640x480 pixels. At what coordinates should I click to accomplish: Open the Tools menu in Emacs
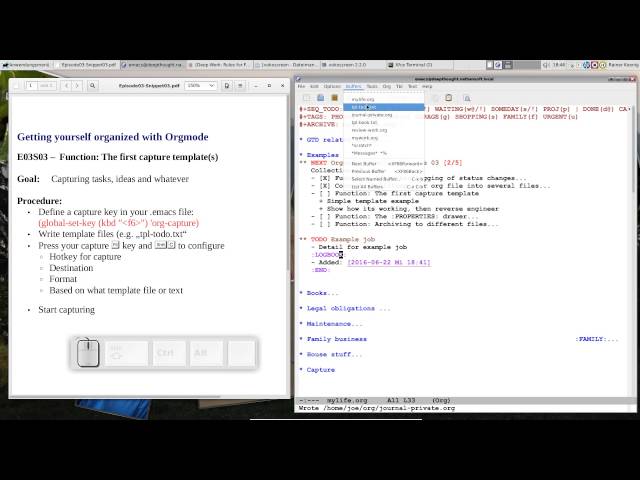coord(372,87)
